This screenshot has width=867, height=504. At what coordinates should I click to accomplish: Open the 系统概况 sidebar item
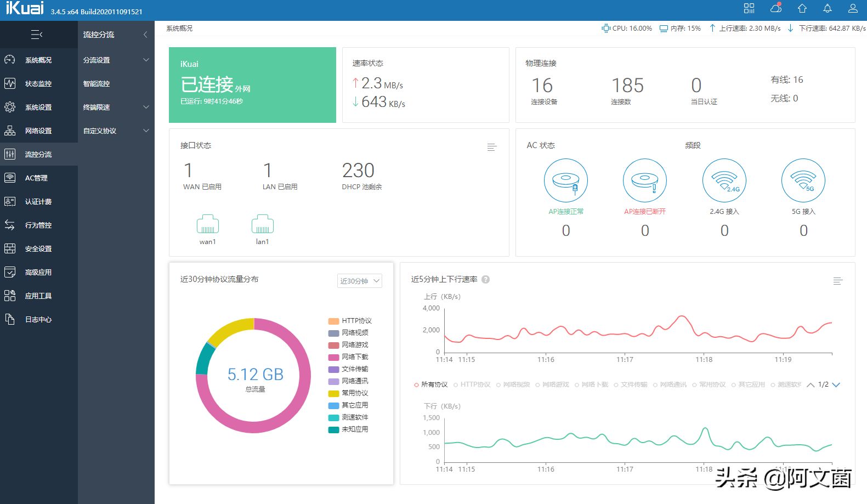39,60
